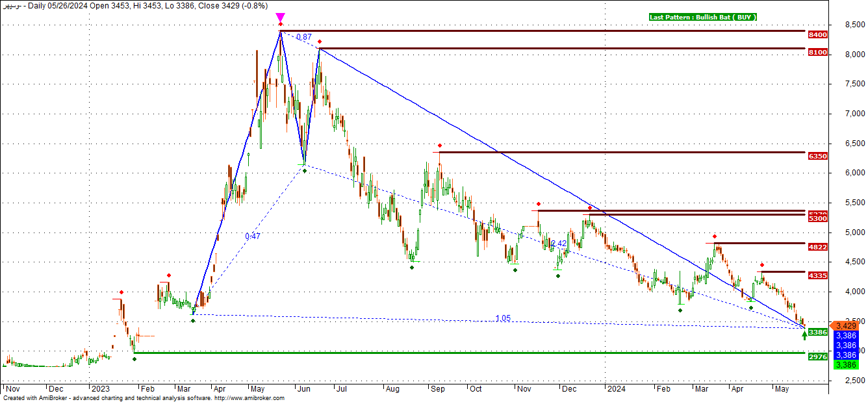Click the Last Pattern Bullish Bat label
Screen dimensions: 868x402
pyautogui.click(x=704, y=18)
